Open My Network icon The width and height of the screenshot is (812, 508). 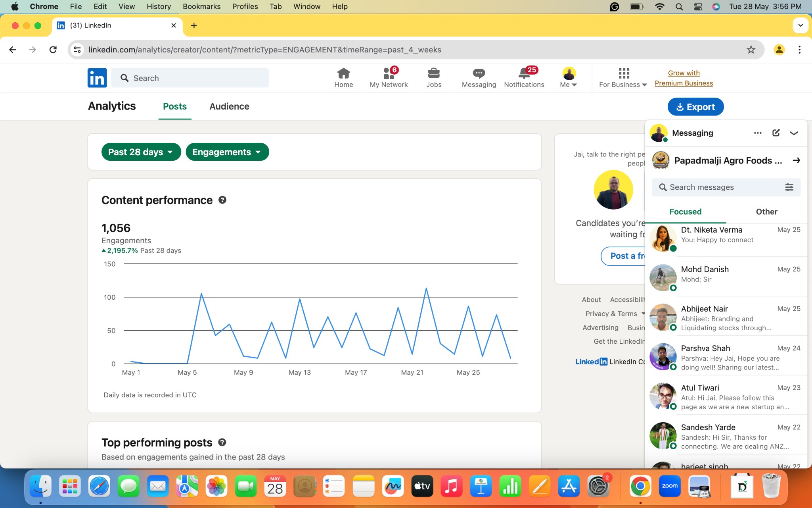tap(389, 78)
